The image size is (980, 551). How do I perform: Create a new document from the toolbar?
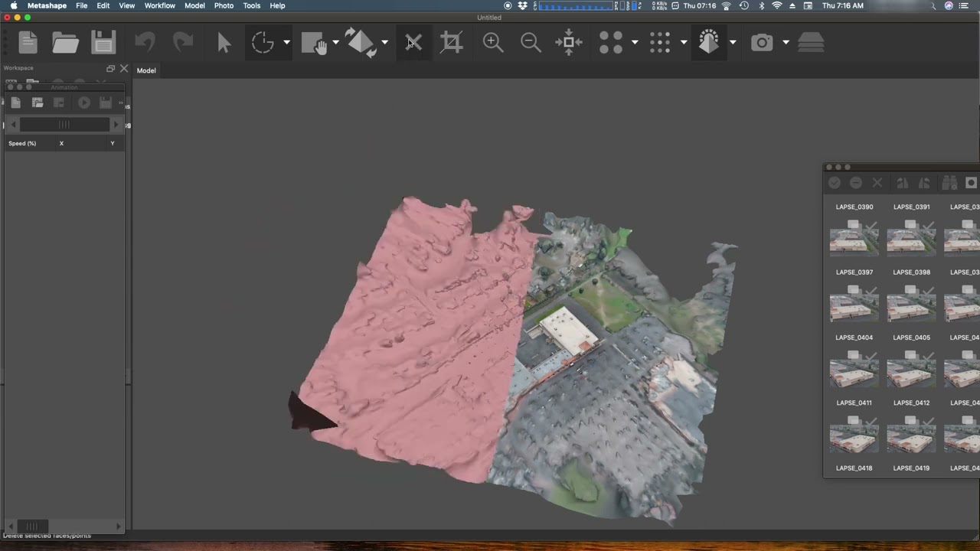coord(28,42)
